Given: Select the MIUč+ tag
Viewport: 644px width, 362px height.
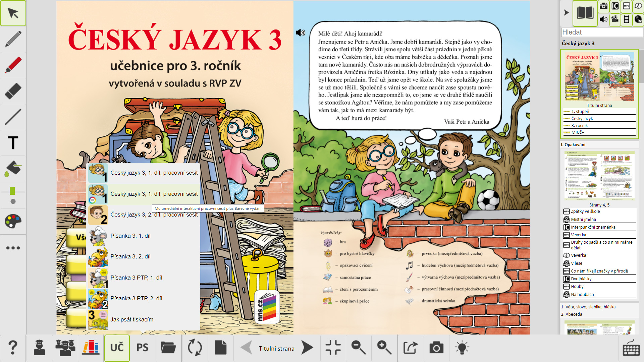Looking at the screenshot, I should [599, 132].
